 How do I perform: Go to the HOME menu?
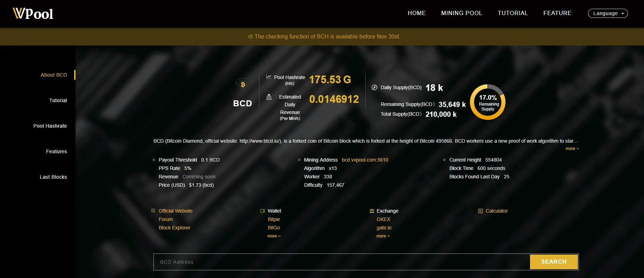pyautogui.click(x=417, y=13)
